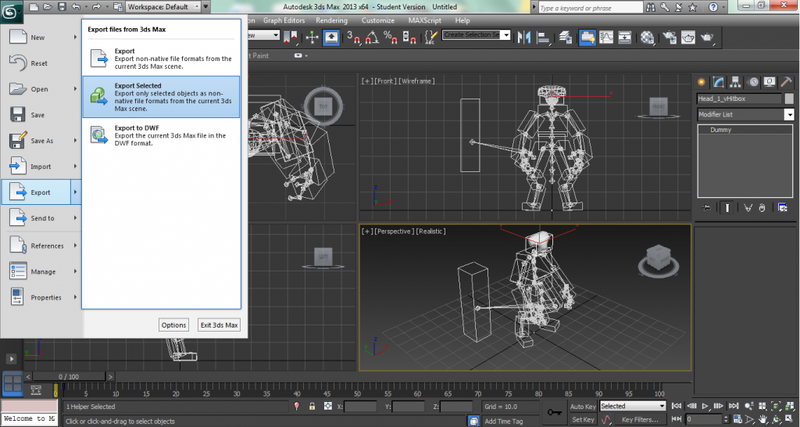Click the time slider 0 / 100 handle
The width and height of the screenshot is (800, 427).
[69, 376]
